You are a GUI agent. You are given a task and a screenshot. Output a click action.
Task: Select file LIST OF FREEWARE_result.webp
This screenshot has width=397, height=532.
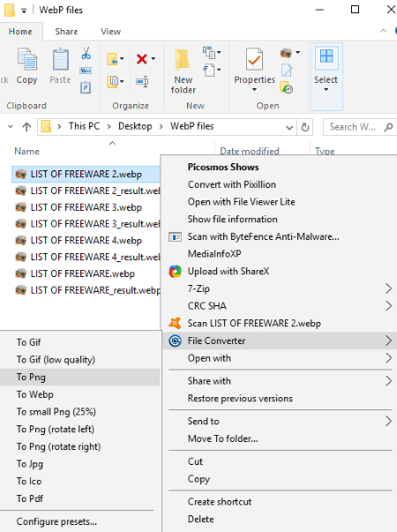coord(95,290)
